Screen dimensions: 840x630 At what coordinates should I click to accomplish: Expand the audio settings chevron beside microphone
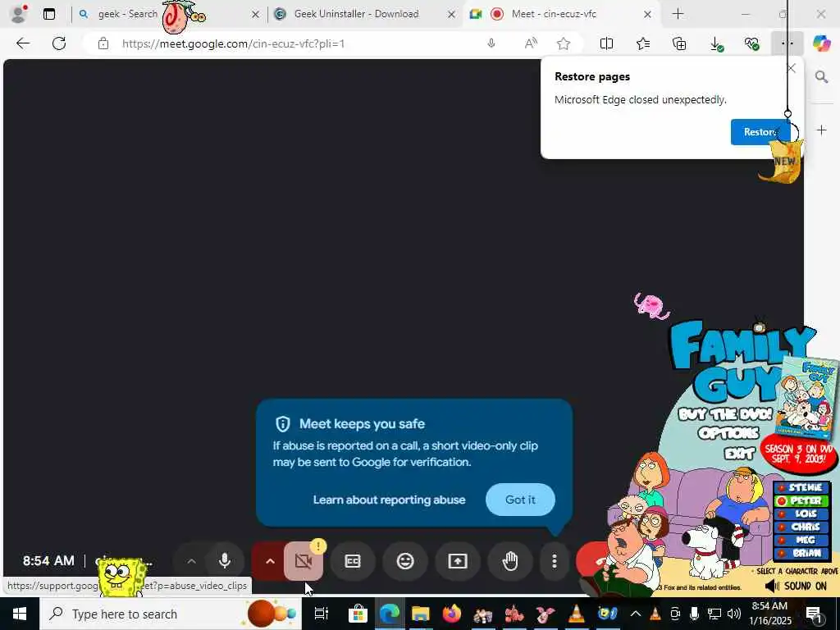tap(190, 561)
